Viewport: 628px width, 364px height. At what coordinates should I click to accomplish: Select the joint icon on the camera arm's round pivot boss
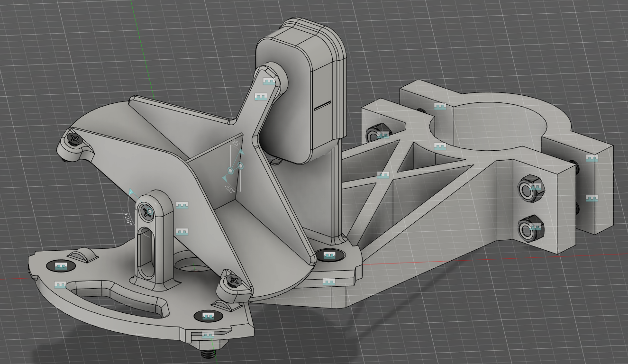click(269, 82)
